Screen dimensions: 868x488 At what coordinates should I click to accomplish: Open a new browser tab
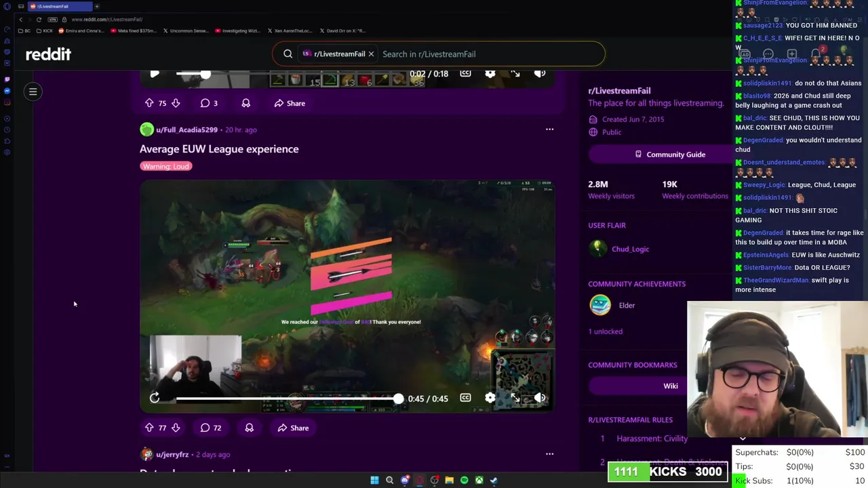coord(96,6)
